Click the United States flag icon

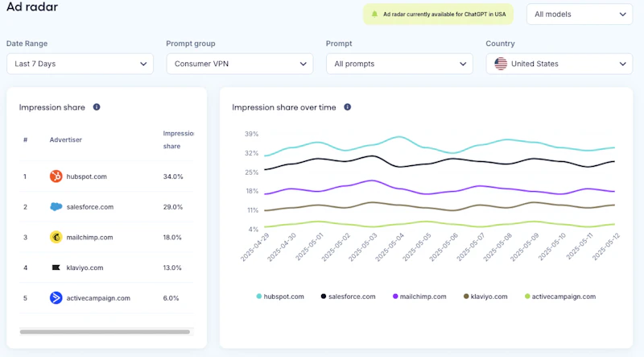coord(501,64)
